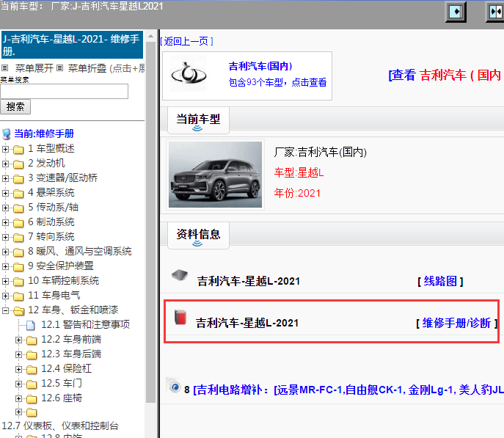Open 维修手册/诊断 link
Screen dimensions: 504x438
pyautogui.click(x=456, y=323)
